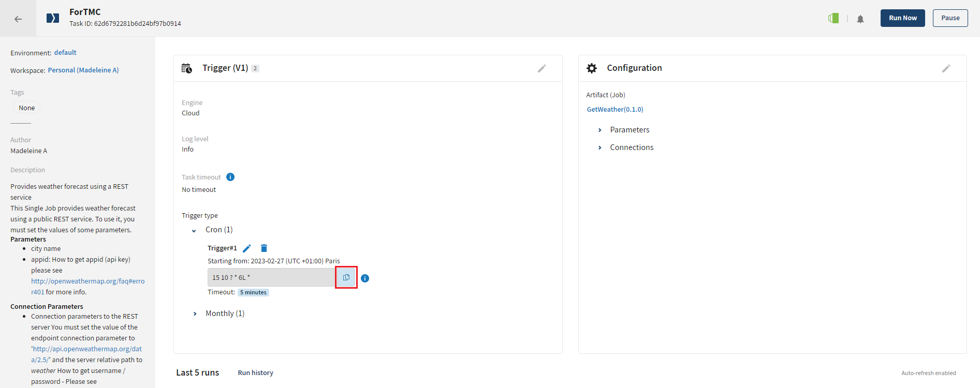Copy the cron expression to clipboard
The width and height of the screenshot is (980, 388).
346,277
